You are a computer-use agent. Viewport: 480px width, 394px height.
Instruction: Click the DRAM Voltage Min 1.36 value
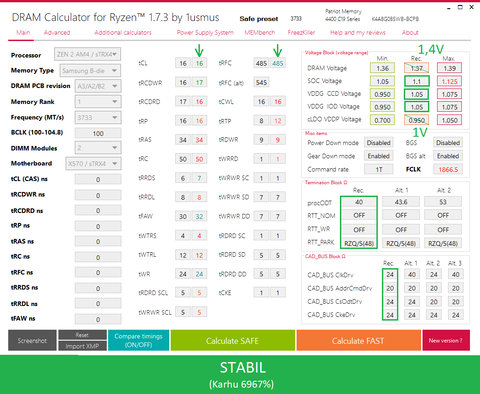tap(382, 68)
